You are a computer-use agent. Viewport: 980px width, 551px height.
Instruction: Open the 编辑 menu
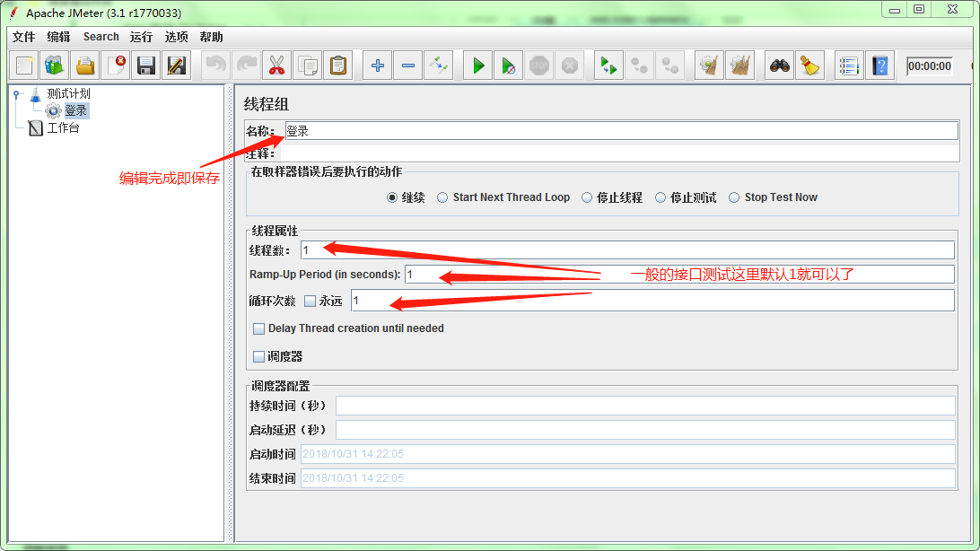coord(58,37)
